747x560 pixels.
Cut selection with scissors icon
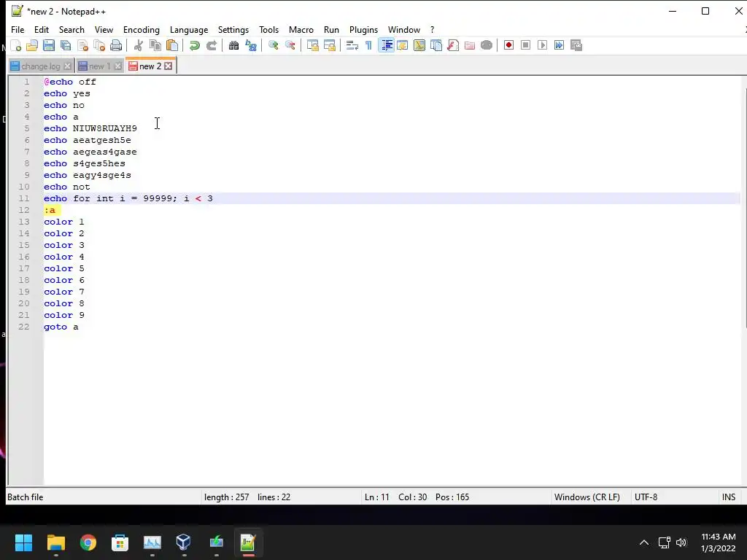pos(138,45)
